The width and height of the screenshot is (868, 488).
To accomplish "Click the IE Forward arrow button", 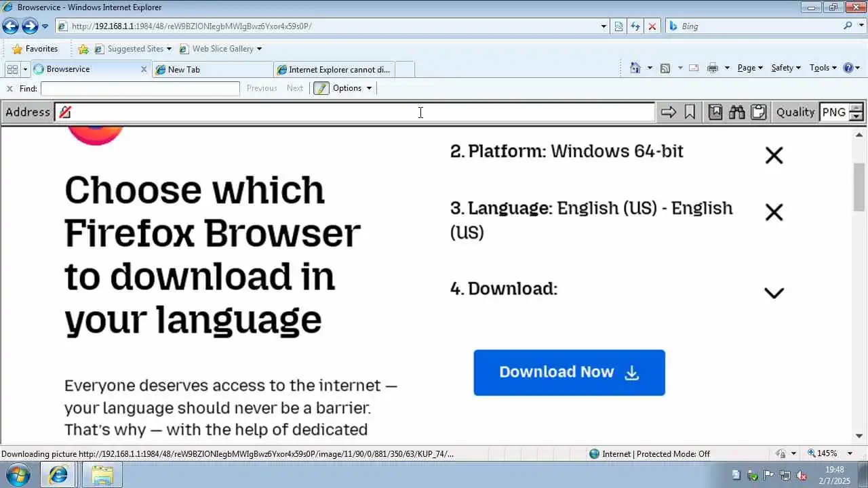I will (30, 26).
